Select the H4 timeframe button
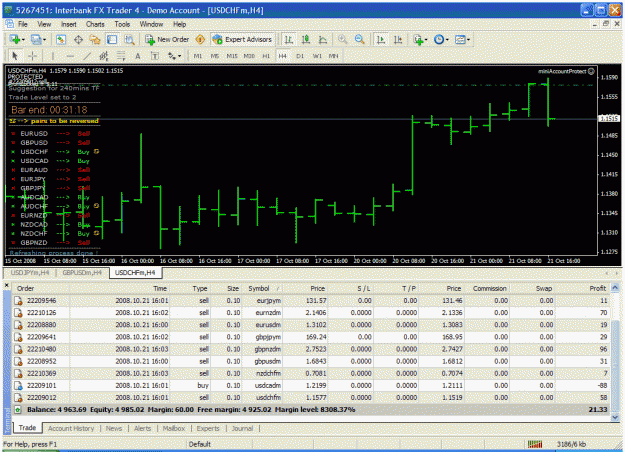625x452 pixels. click(283, 56)
